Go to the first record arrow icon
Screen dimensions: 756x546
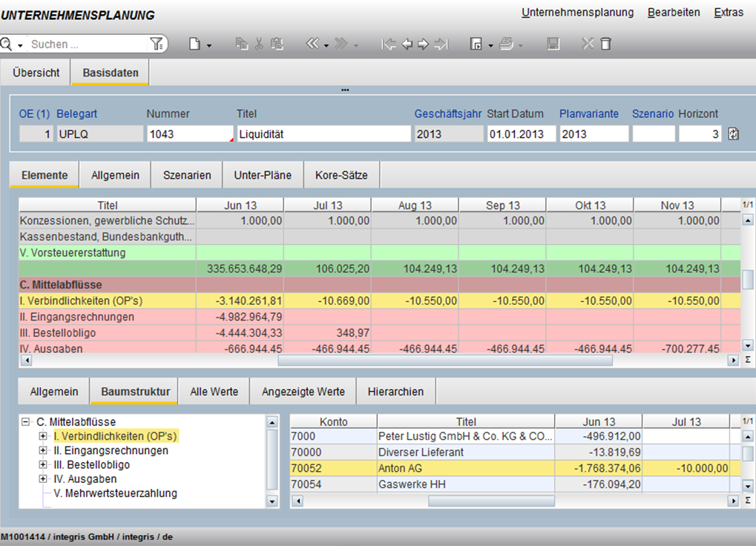pos(388,45)
